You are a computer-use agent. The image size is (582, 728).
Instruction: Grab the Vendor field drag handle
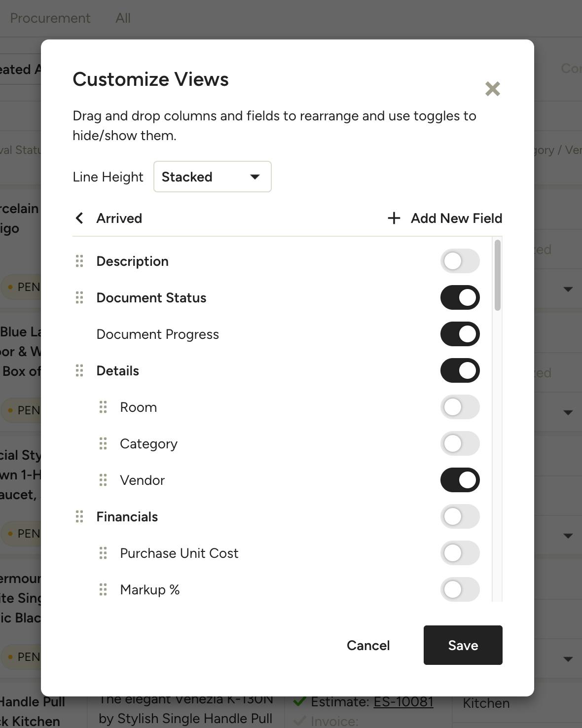pyautogui.click(x=103, y=480)
